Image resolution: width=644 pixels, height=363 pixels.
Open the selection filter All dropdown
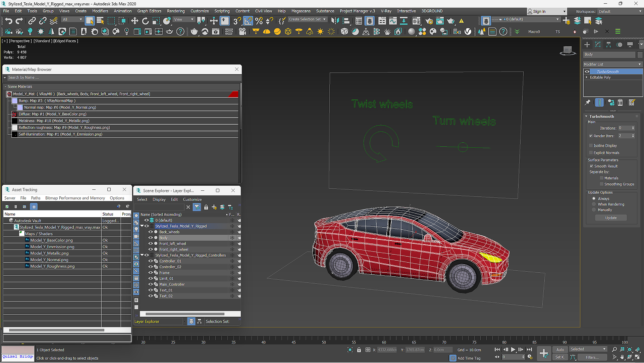pyautogui.click(x=72, y=19)
